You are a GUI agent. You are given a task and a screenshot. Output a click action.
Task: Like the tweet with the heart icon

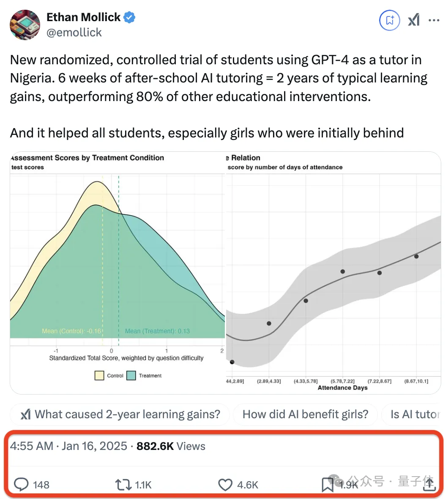225,485
